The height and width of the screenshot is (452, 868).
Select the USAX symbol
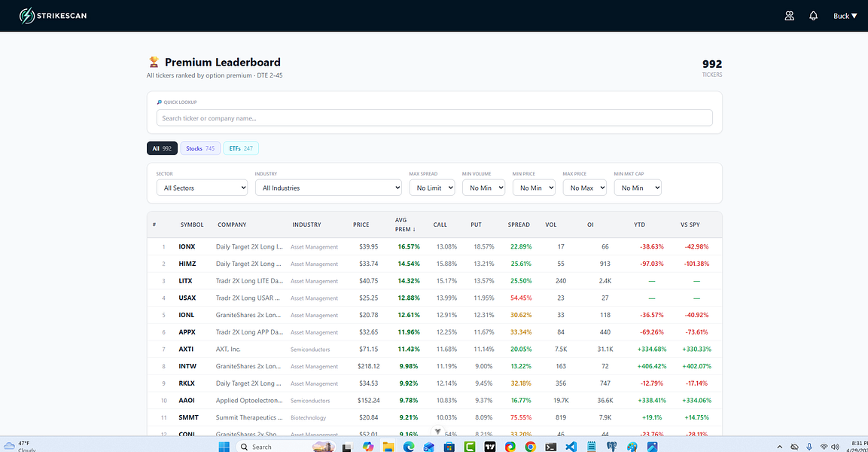[x=187, y=298]
